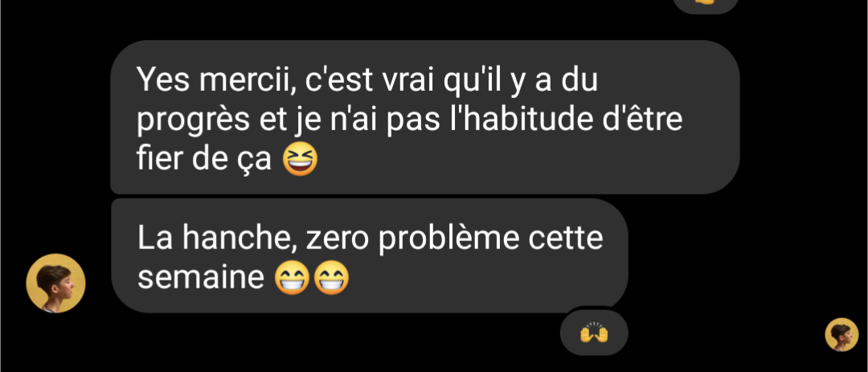Screen dimensions: 868x372
Task: Select the "La hanche, zero problème" message bubble
Action: 370,255
